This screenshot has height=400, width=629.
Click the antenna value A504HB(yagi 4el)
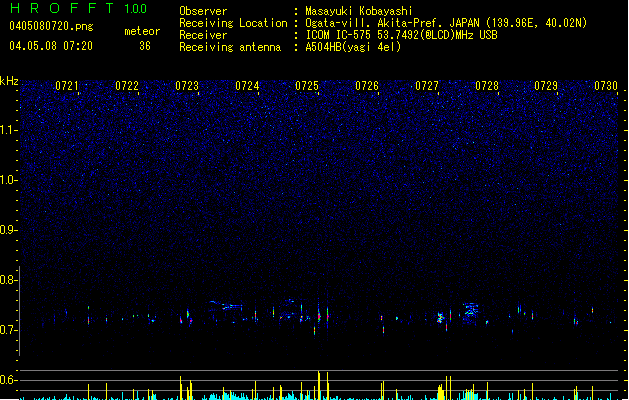pyautogui.click(x=353, y=47)
